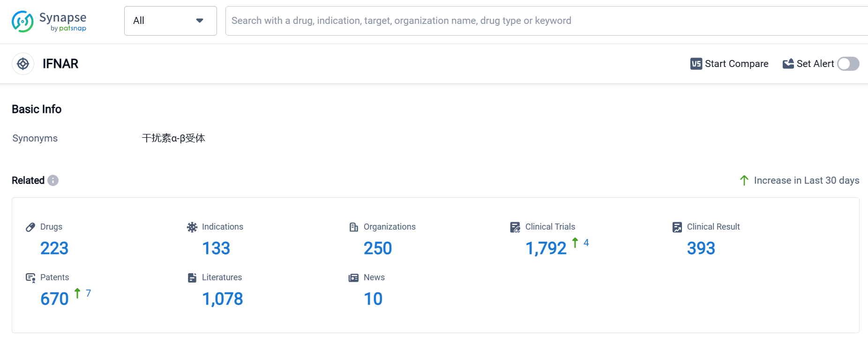The height and width of the screenshot is (343, 868).
Task: Click the News newspaper icon
Action: pos(354,278)
